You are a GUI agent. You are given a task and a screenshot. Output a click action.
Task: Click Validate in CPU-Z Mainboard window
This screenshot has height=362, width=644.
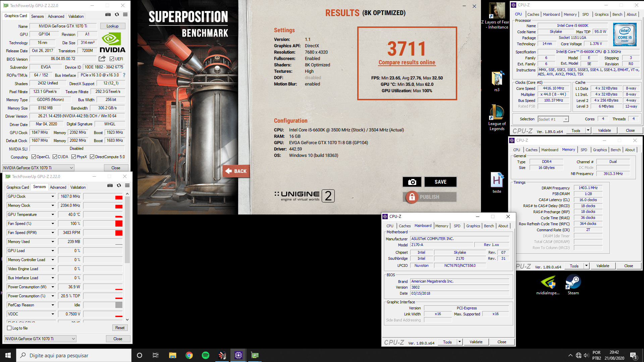pos(476,342)
